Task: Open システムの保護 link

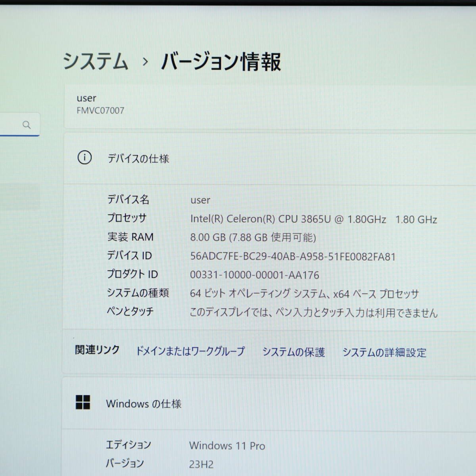Action: pos(294,352)
